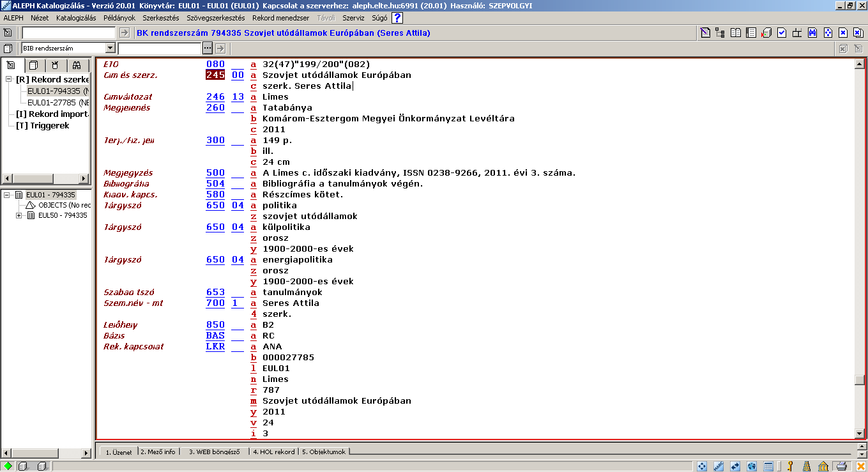This screenshot has width=868, height=472.
Task: Select OBJECTS (No rec) tree item
Action: (x=64, y=205)
